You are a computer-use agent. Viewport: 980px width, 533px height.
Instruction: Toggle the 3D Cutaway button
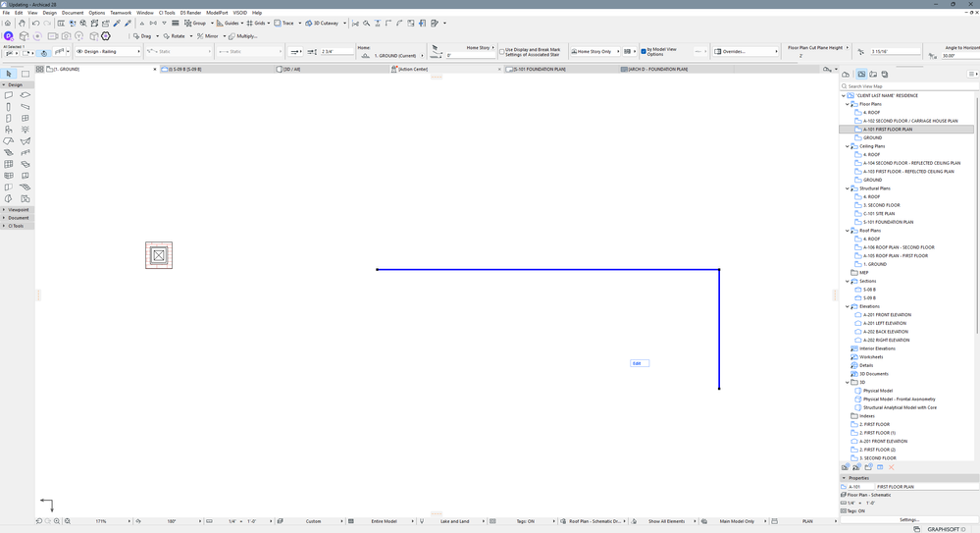323,24
